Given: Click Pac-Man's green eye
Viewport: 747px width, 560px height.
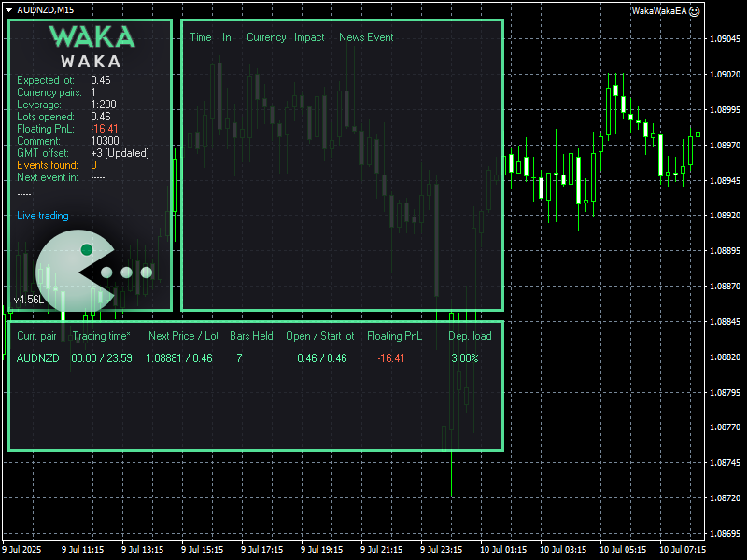Looking at the screenshot, I should (x=87, y=249).
